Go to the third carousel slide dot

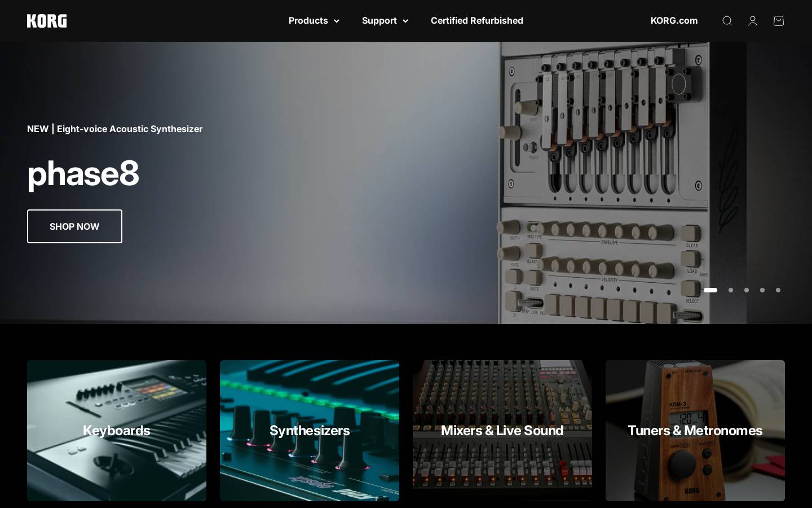(747, 290)
